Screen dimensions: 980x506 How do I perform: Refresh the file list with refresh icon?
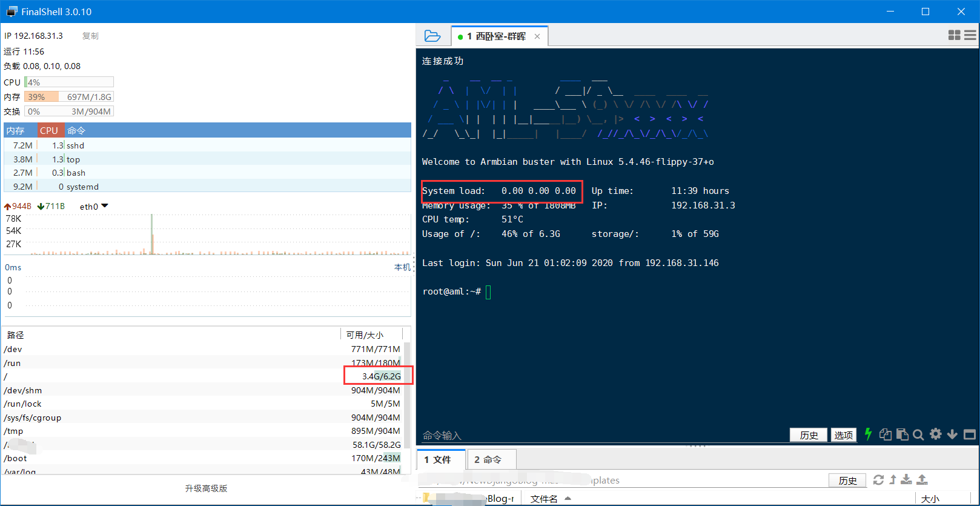(878, 480)
